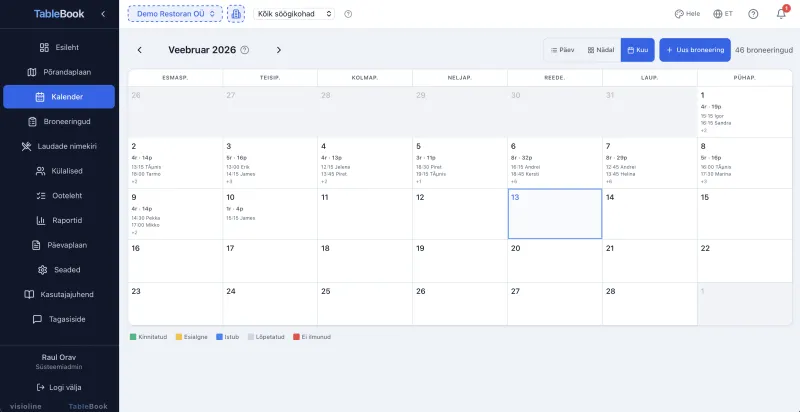Open Seaded settings in the sidebar
800x412 pixels.
tap(59, 270)
